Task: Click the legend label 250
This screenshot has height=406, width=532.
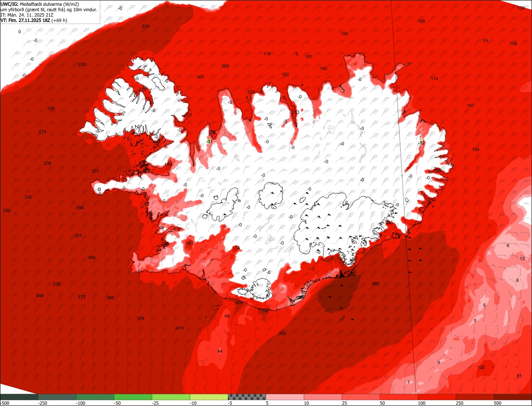Action: tap(460, 403)
